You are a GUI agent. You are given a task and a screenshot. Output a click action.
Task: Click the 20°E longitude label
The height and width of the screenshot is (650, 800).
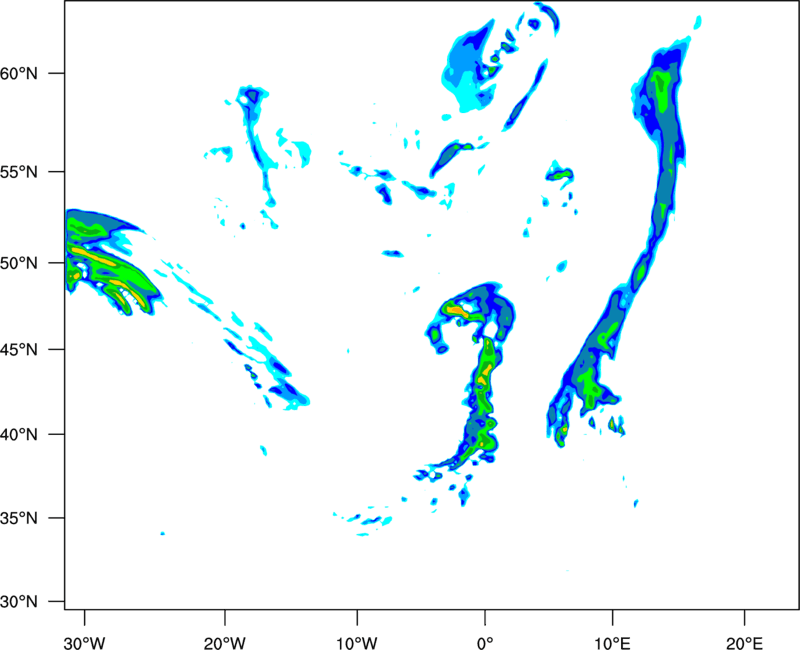[744, 643]
